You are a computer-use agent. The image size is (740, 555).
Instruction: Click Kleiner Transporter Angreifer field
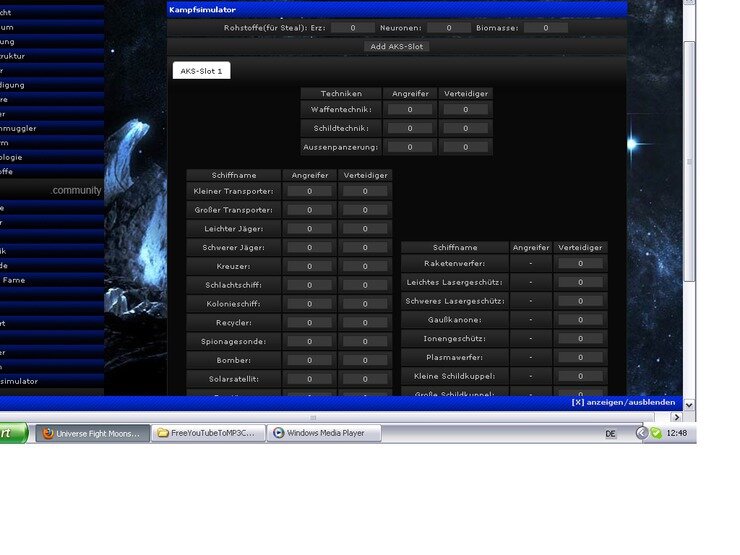click(309, 191)
